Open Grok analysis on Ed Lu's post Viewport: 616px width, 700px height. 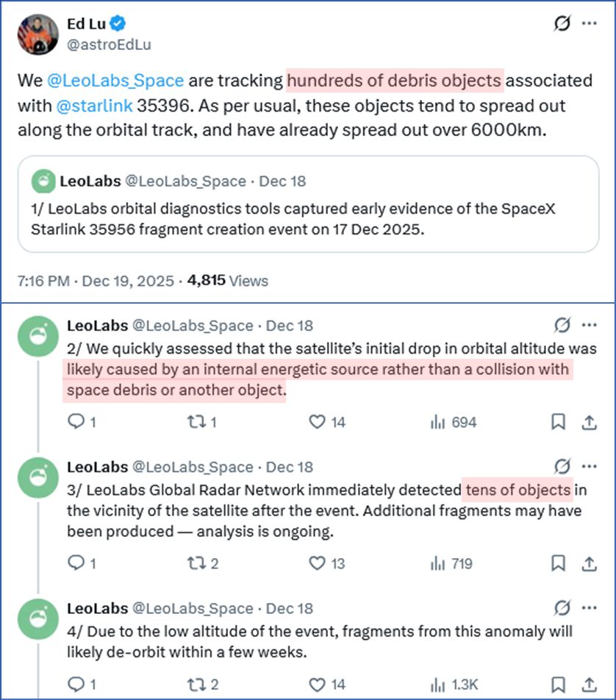click(x=561, y=24)
